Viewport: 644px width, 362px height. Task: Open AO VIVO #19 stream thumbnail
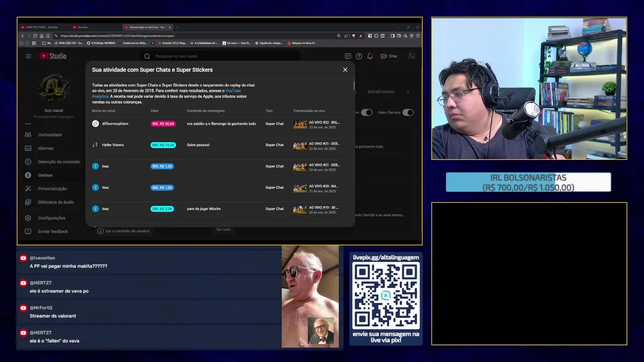click(300, 209)
